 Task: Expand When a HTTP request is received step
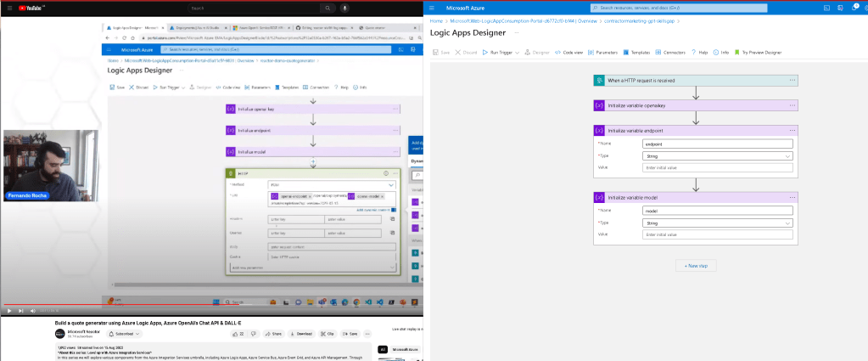pos(695,81)
